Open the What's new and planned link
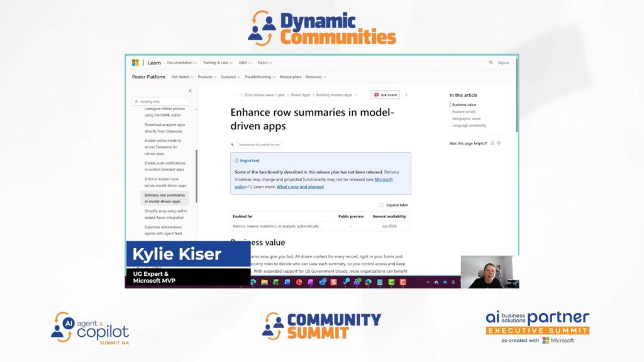 click(300, 187)
